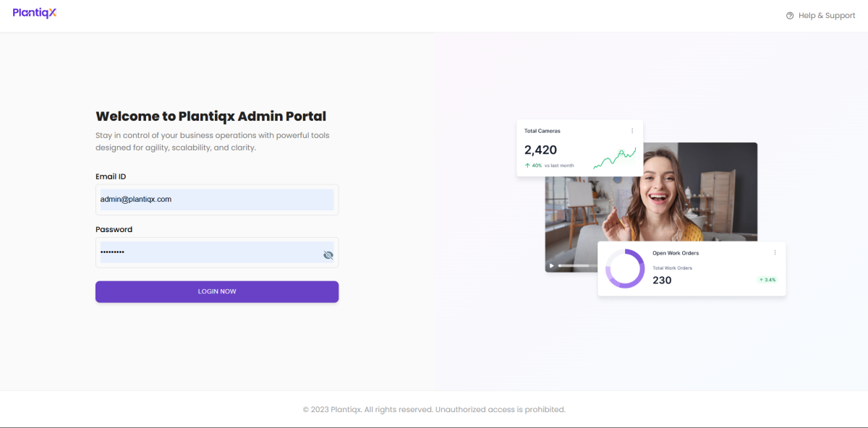This screenshot has width=868, height=428.
Task: Click the green up arrow beside 40%
Action: 527,166
